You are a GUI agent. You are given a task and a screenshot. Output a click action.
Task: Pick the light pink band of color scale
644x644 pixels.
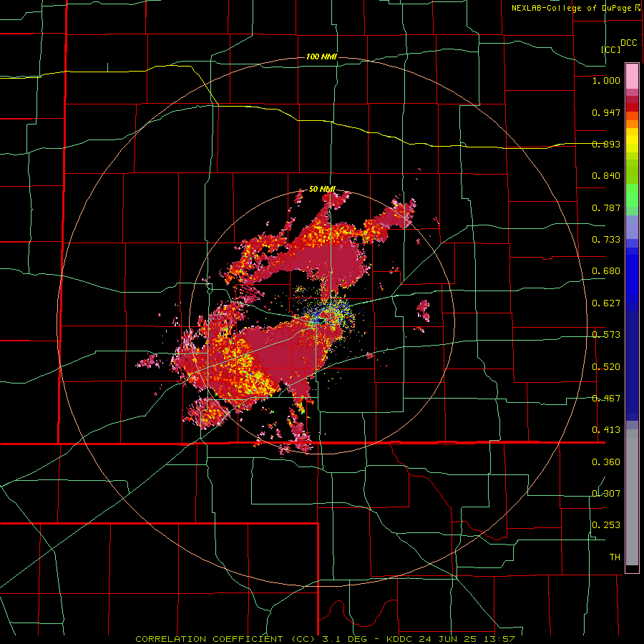(x=632, y=76)
